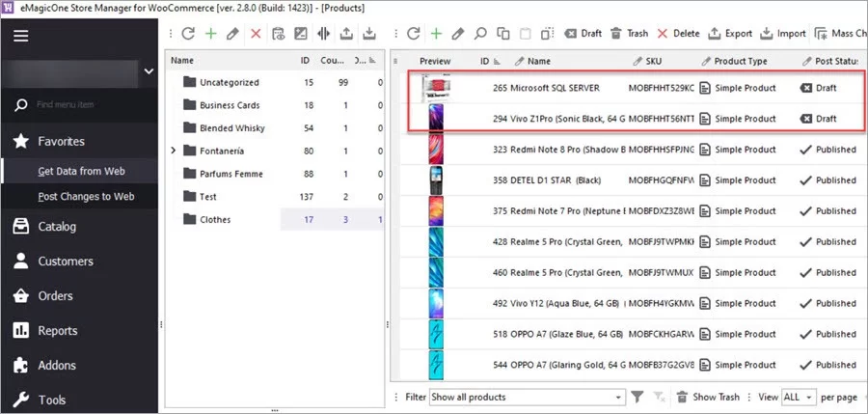This screenshot has width=868, height=414.
Task: Delete category using the red X icon
Action: [x=256, y=34]
